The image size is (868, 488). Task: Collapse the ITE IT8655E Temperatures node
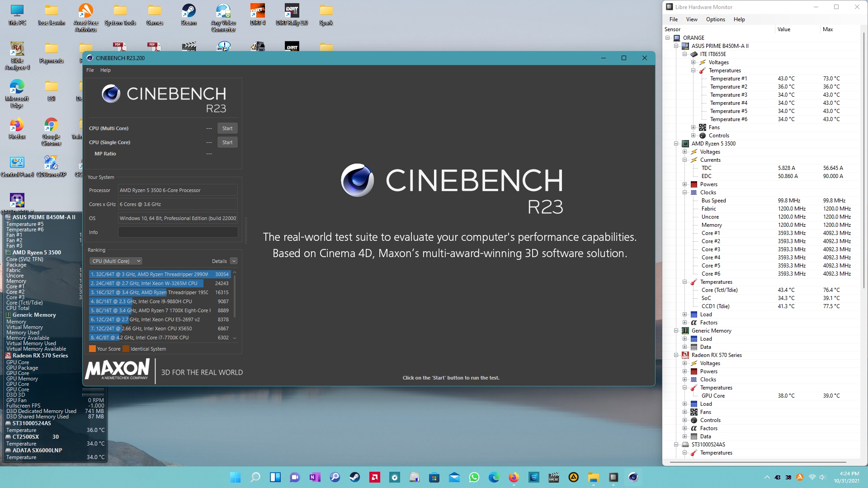[693, 70]
